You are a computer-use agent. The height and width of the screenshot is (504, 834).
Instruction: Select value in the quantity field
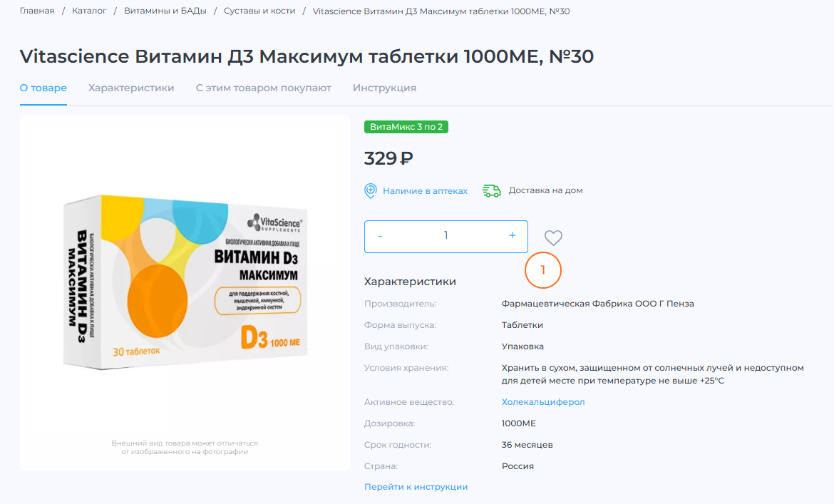click(446, 236)
